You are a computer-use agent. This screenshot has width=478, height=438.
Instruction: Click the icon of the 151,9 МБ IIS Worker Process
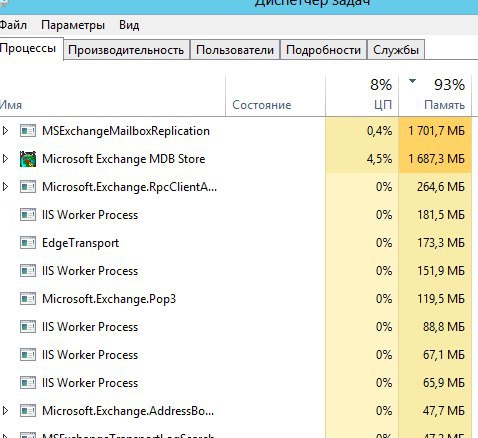(x=28, y=271)
